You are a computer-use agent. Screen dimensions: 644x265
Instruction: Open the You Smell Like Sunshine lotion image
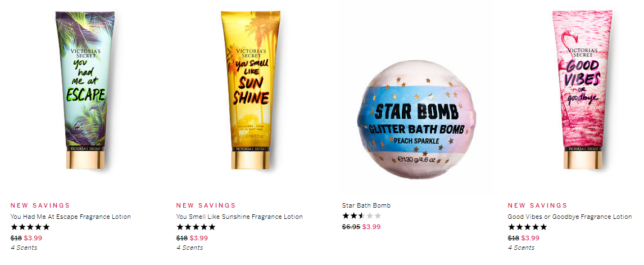251,89
